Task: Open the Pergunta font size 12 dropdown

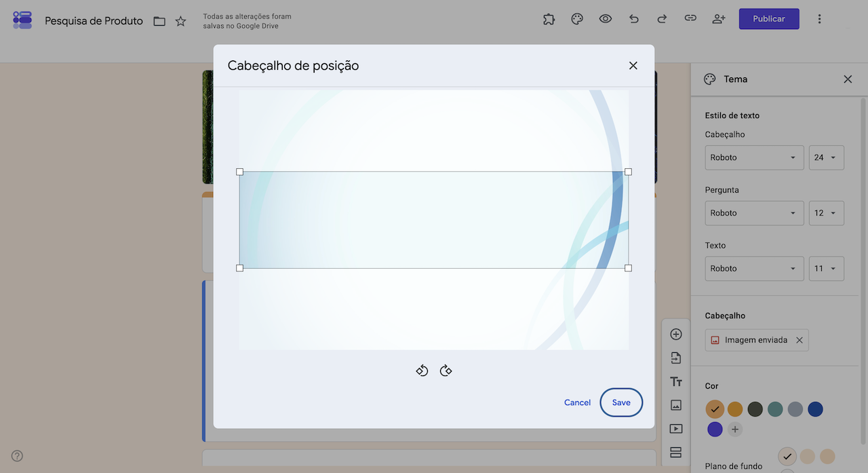Action: coord(827,213)
